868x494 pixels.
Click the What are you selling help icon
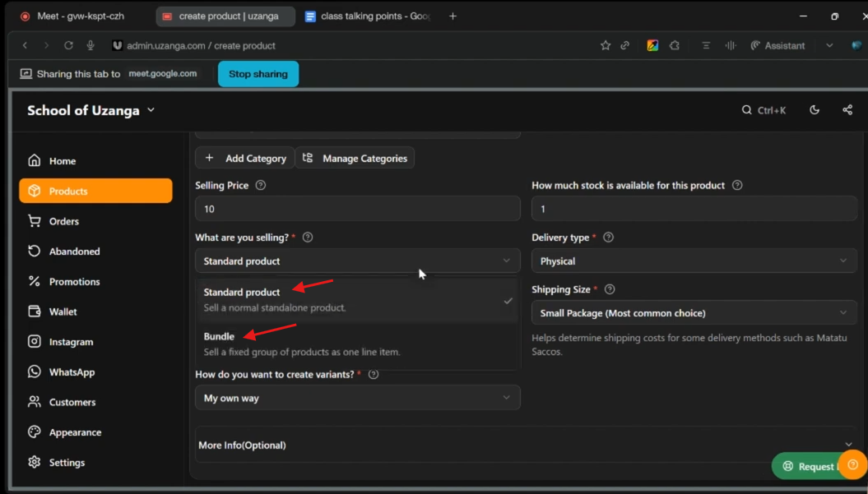coord(307,238)
